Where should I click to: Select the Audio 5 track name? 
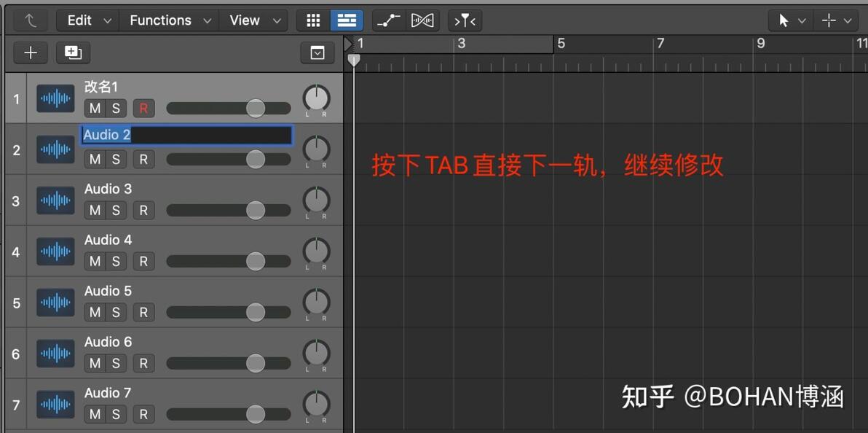pos(108,291)
